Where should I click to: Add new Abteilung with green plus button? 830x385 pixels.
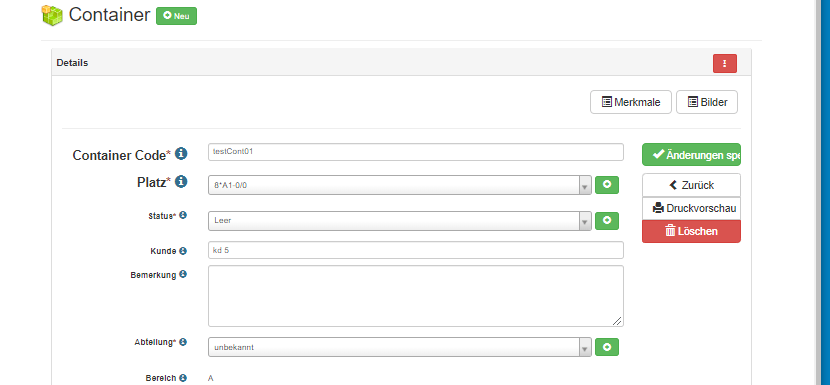pos(607,347)
